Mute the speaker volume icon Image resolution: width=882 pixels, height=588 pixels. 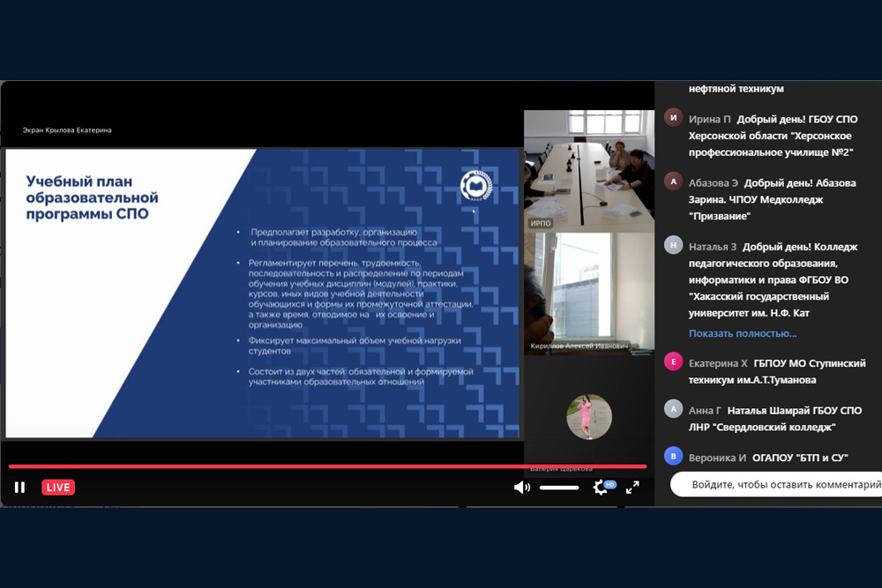[x=521, y=488]
